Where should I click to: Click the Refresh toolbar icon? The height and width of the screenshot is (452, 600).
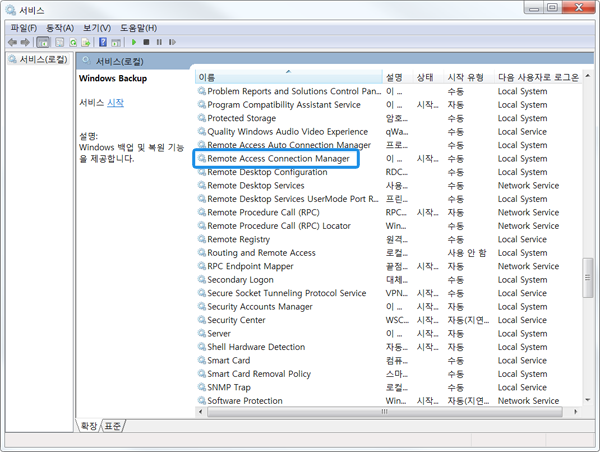point(73,42)
